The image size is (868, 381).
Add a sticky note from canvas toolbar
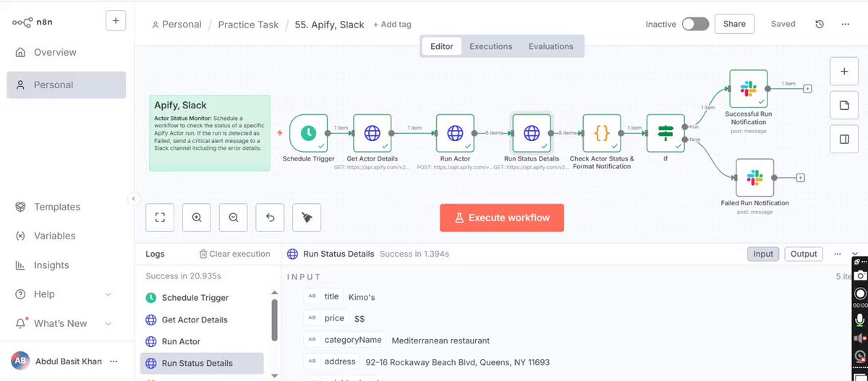(x=843, y=106)
